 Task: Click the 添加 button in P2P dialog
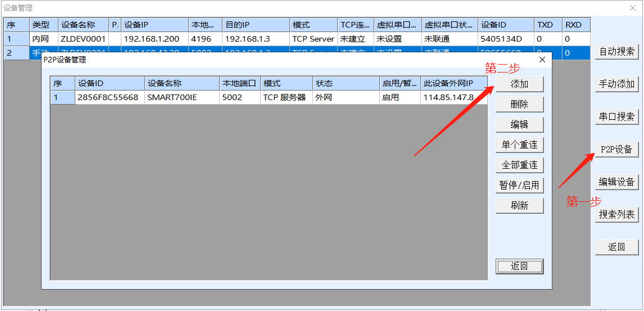[x=519, y=84]
